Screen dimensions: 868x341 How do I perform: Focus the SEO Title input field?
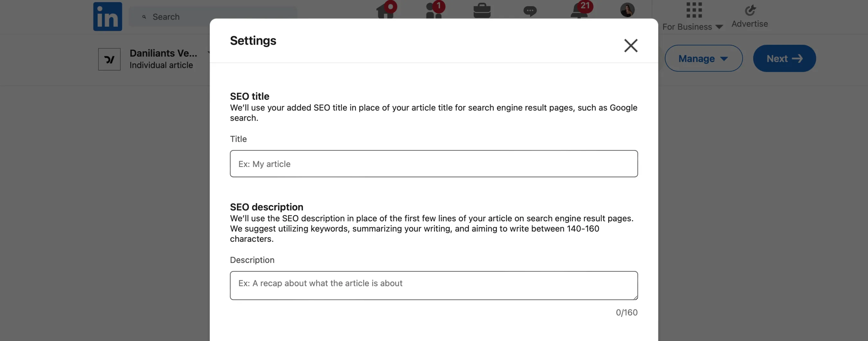click(x=434, y=164)
